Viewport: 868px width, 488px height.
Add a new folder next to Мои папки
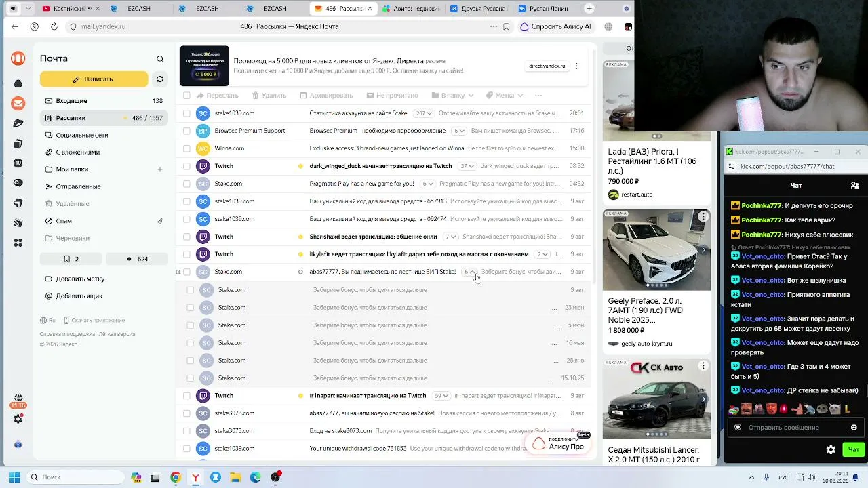click(160, 169)
